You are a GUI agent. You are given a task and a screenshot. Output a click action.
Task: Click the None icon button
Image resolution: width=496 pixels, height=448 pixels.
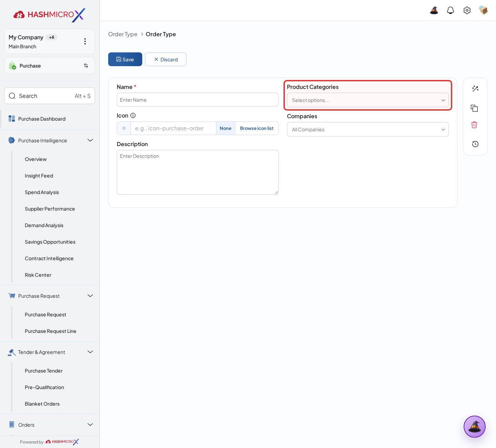pos(226,128)
